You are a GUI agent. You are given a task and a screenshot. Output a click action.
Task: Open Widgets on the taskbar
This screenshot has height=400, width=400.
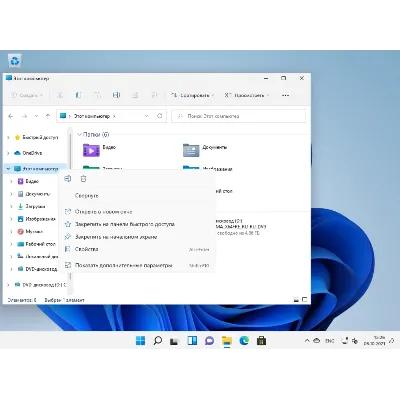point(192,341)
